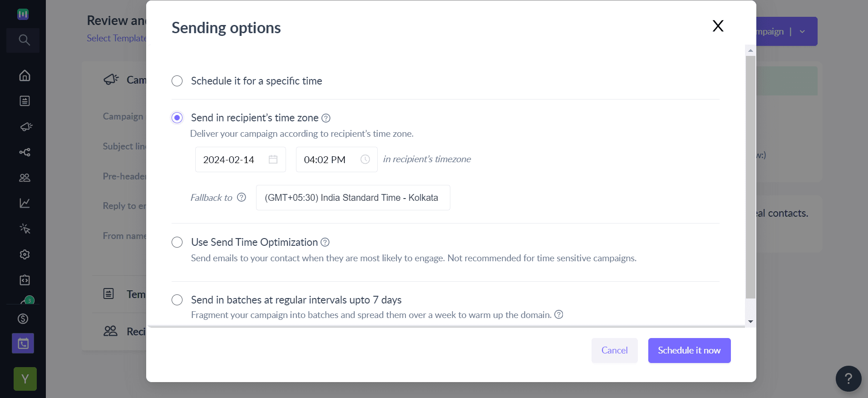
Task: Open the time picker showing 04:02 PM
Action: point(336,159)
